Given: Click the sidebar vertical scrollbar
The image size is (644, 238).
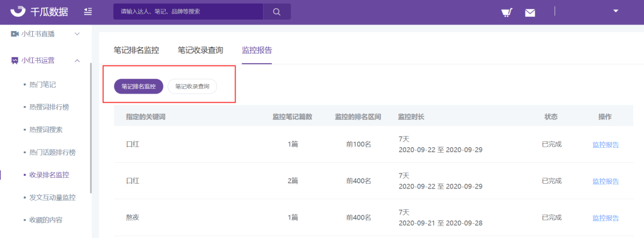Looking at the screenshot, I should pyautogui.click(x=91, y=128).
